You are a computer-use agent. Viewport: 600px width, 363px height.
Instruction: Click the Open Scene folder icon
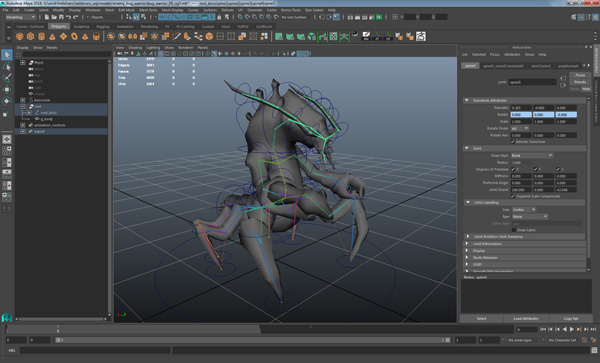(x=54, y=17)
